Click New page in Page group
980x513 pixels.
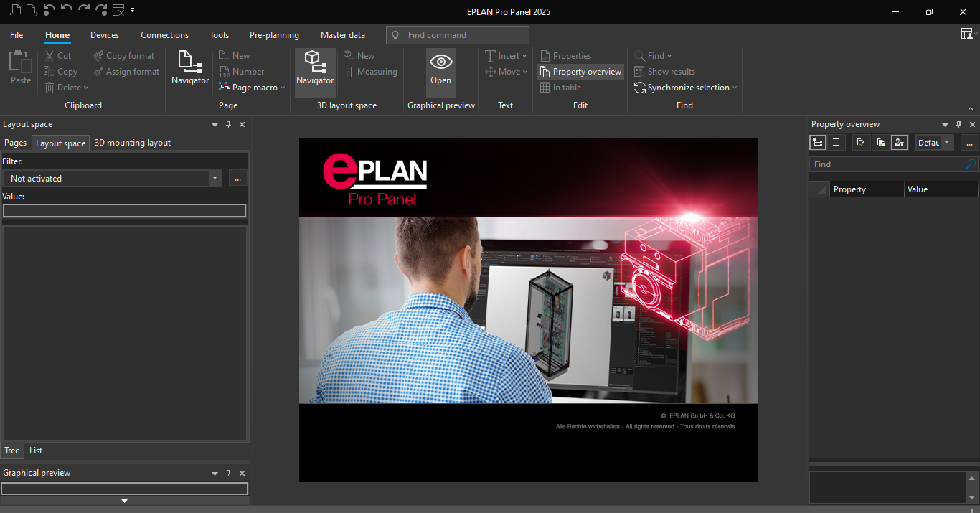click(235, 55)
